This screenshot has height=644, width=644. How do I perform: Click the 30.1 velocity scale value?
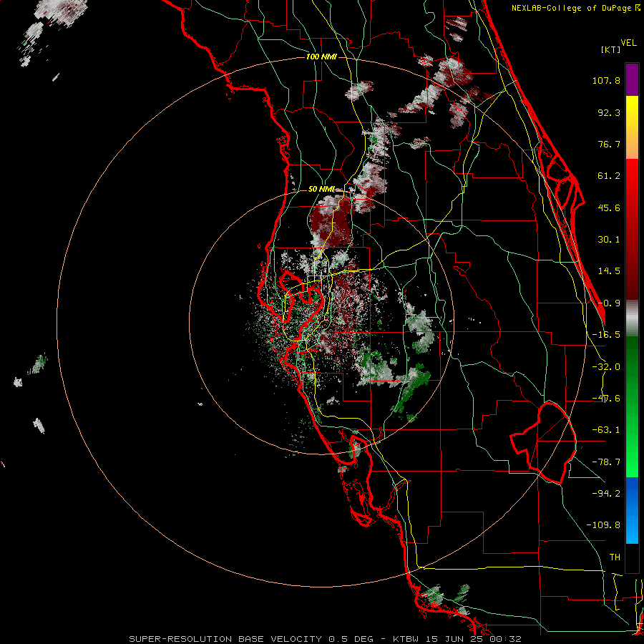(609, 240)
